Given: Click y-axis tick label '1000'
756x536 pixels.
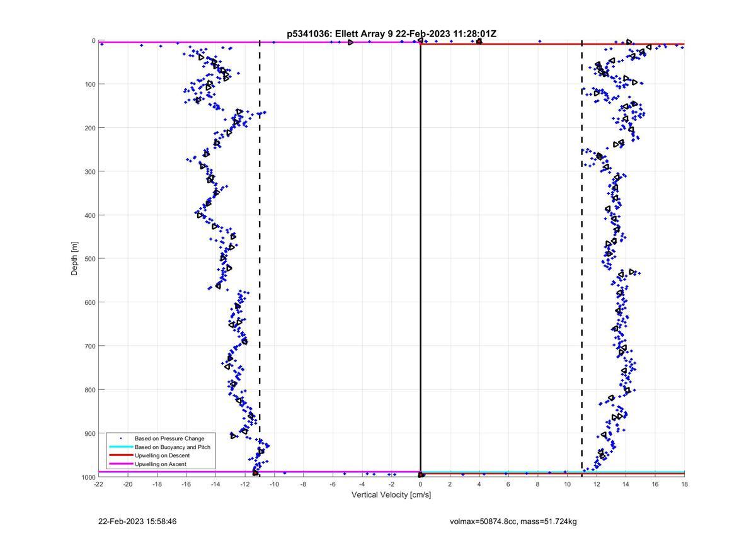Looking at the screenshot, I should 88,477.
